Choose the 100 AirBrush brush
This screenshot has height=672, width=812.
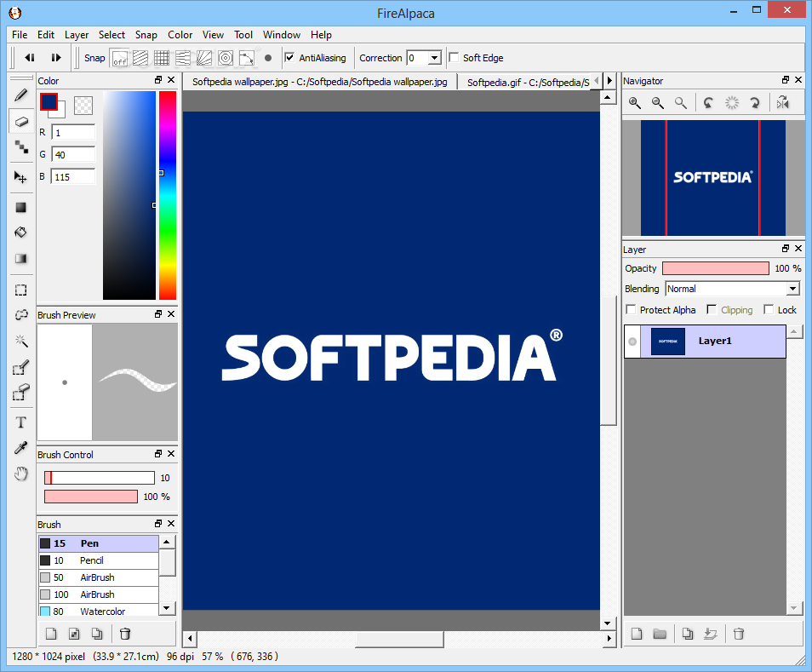99,594
